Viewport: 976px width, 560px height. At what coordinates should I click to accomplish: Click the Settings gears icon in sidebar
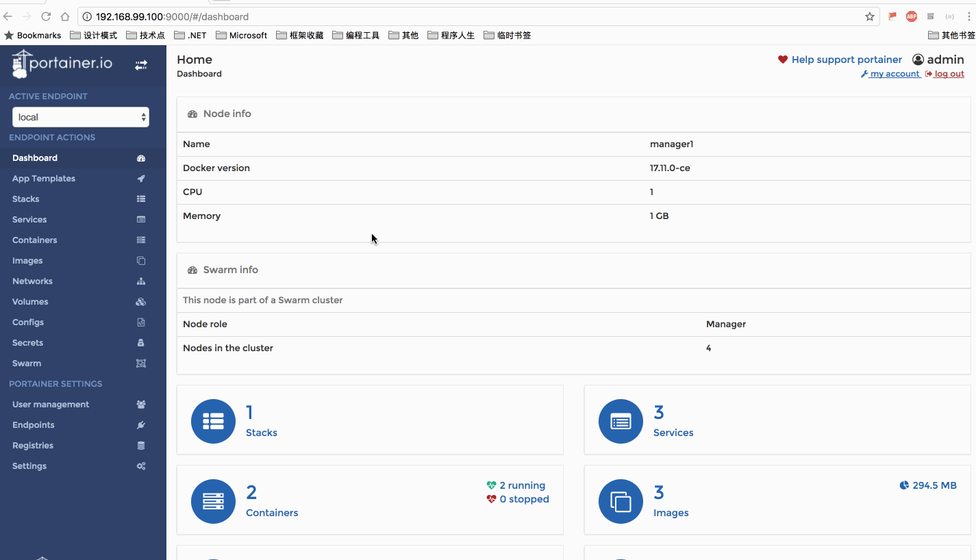coord(141,466)
